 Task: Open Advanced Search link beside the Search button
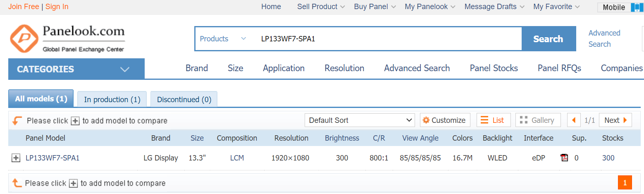point(604,38)
